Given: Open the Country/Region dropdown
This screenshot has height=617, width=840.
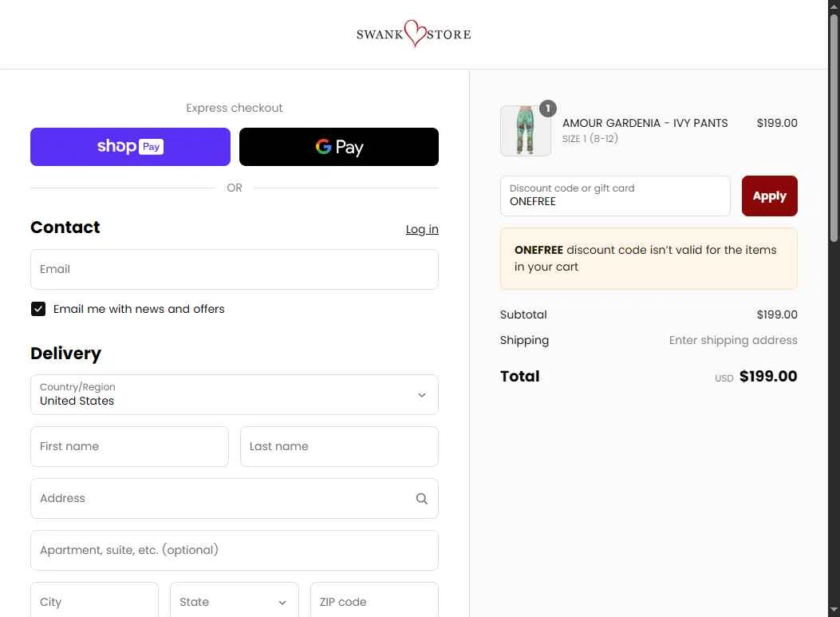Looking at the screenshot, I should coord(235,394).
